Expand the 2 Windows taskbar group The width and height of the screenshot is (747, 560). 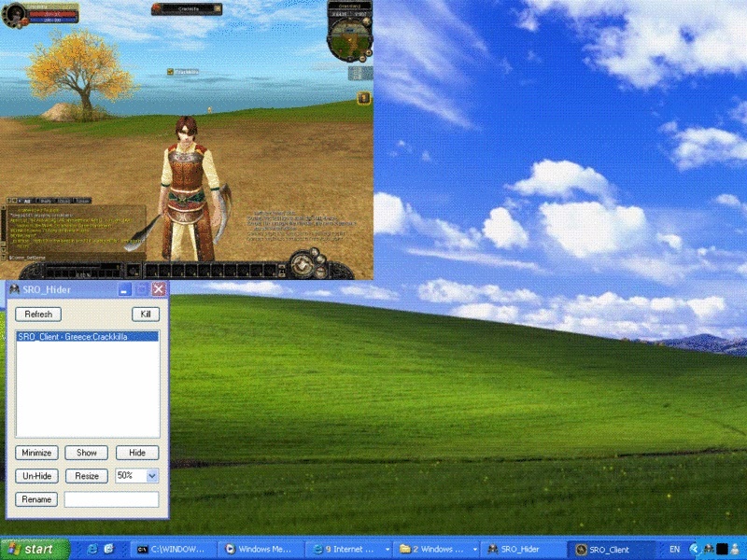436,550
